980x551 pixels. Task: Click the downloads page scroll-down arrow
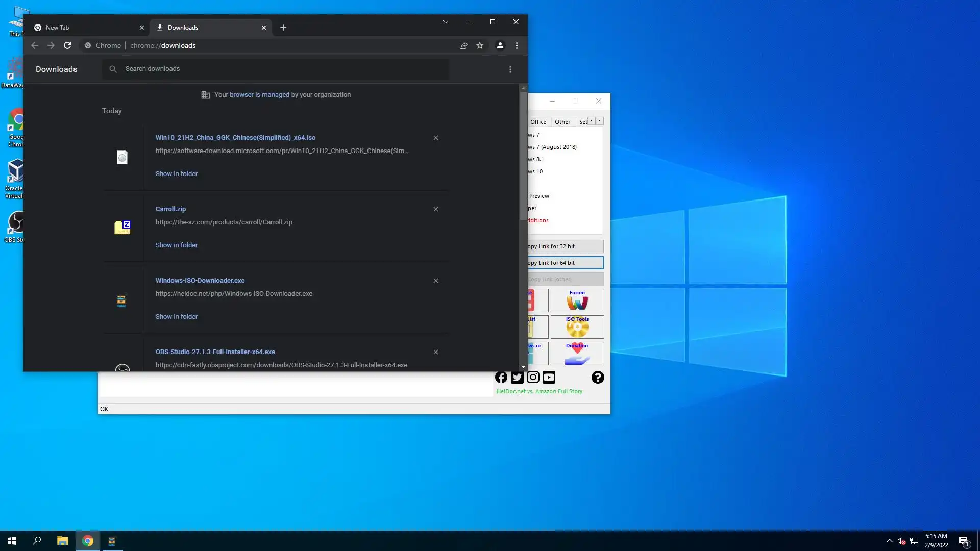523,367
